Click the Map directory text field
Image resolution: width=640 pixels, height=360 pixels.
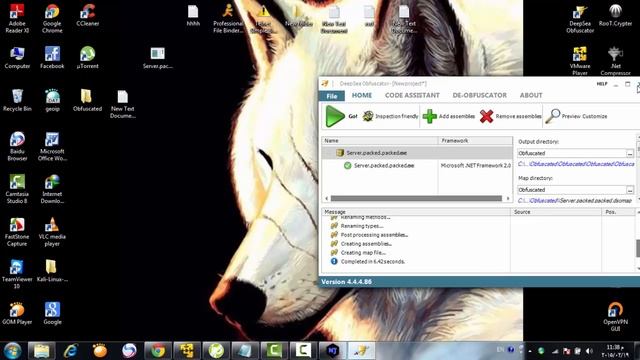571,190
